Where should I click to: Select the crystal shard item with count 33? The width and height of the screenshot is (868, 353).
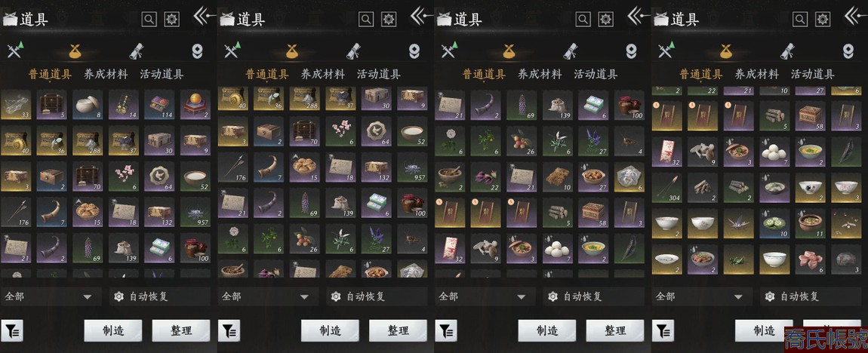[16, 105]
